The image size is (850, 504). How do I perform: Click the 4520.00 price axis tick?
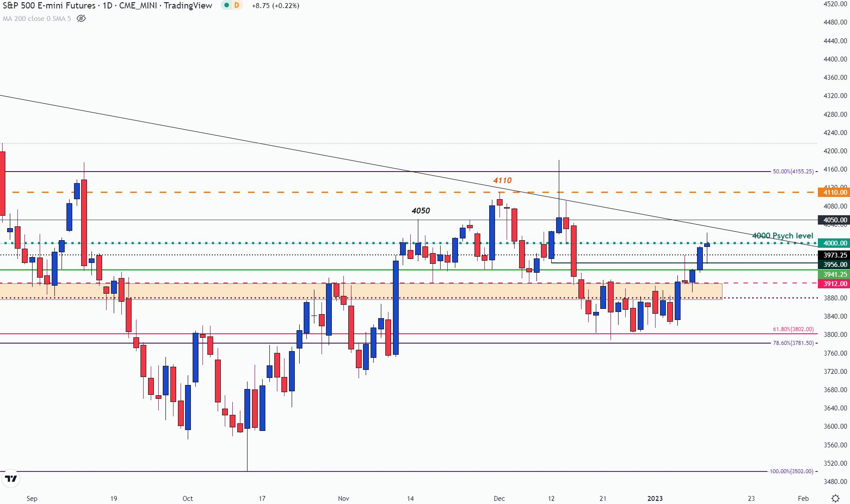(835, 4)
